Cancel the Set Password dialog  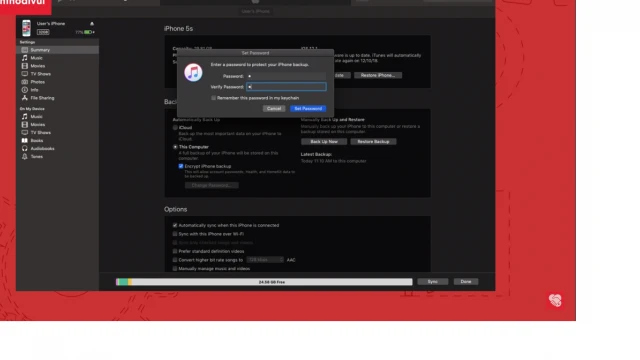click(x=274, y=109)
